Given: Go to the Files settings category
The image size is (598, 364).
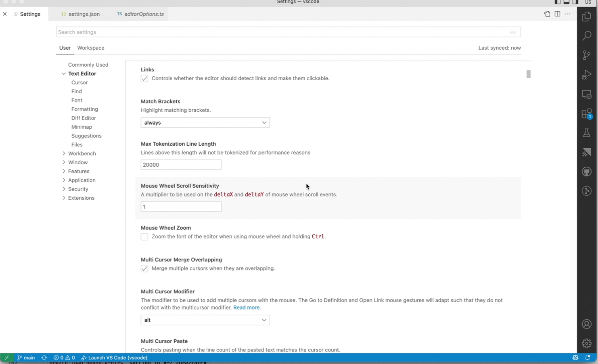Looking at the screenshot, I should click(x=77, y=145).
